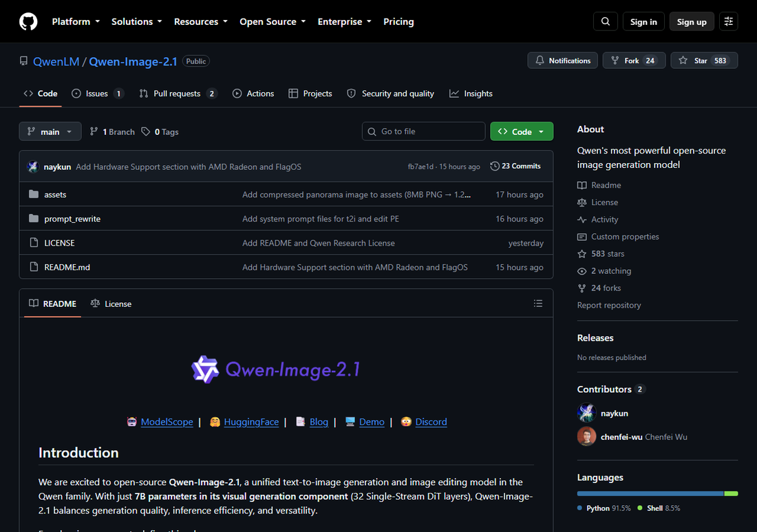Open the Demo link in README
The height and width of the screenshot is (532, 757).
pos(372,422)
